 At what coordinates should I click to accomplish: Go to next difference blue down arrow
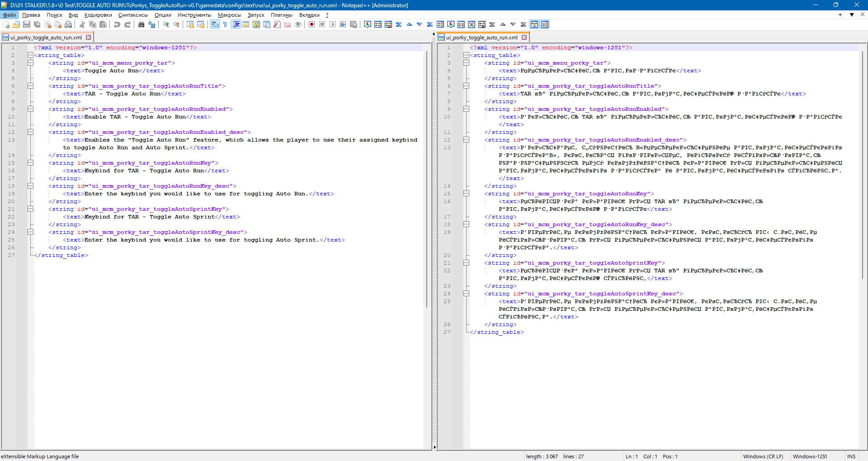tap(420, 24)
